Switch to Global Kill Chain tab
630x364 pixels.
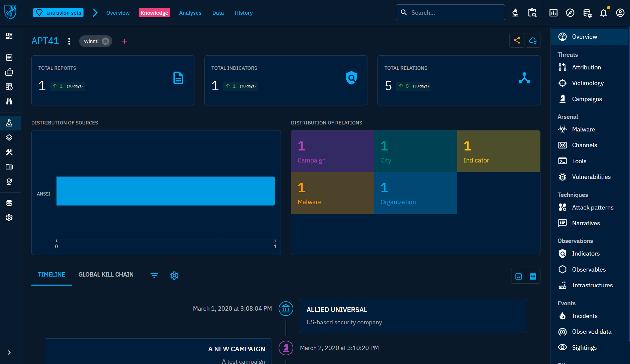106,275
